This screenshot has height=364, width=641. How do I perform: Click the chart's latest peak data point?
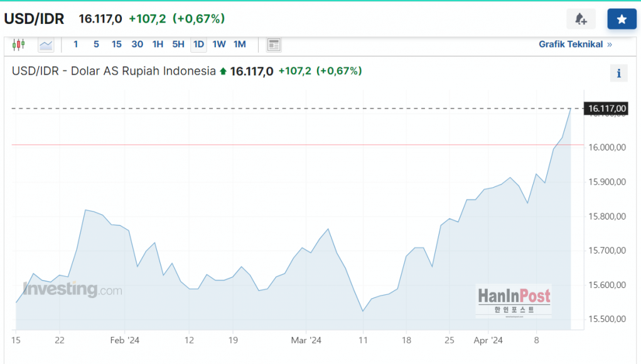pos(570,109)
